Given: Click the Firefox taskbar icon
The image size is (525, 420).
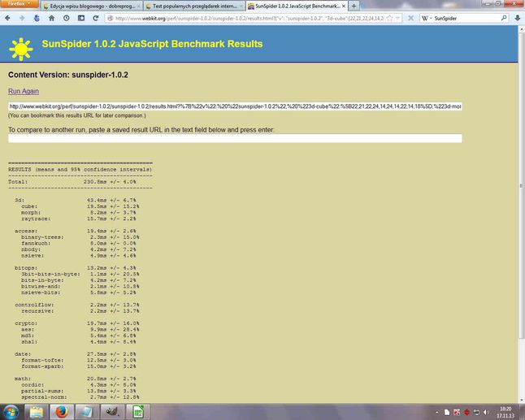Looking at the screenshot, I should (62, 412).
